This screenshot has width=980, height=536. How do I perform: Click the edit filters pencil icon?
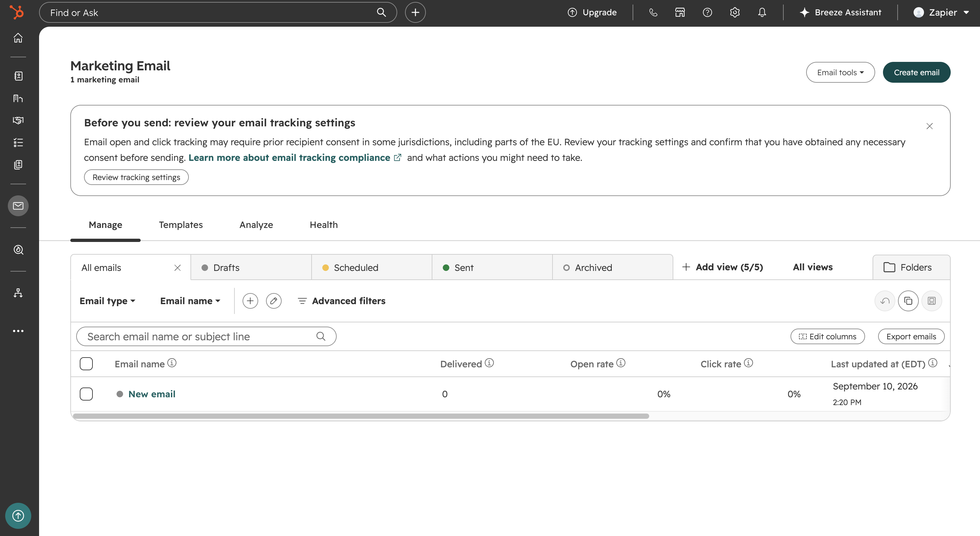click(273, 301)
